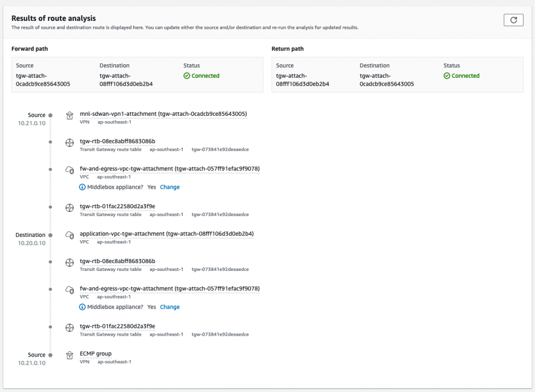Viewport: 535px width, 392px height.
Task: Click the info icon beside second Middlebox appliance question
Action: click(x=82, y=307)
